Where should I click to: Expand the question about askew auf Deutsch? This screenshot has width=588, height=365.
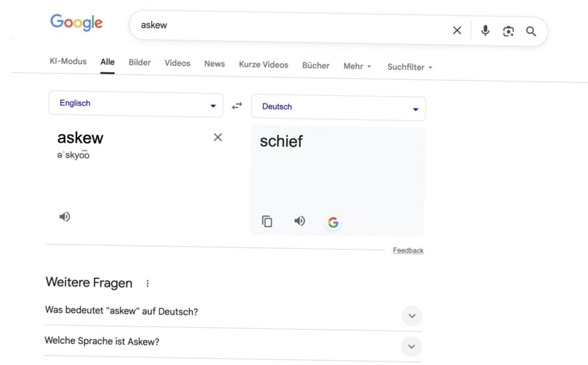412,316
